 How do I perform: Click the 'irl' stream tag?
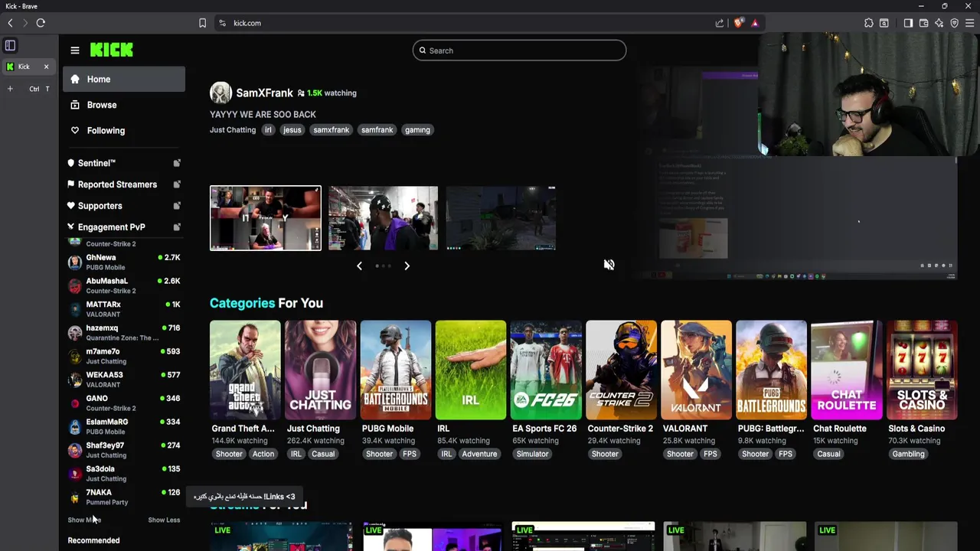[268, 130]
